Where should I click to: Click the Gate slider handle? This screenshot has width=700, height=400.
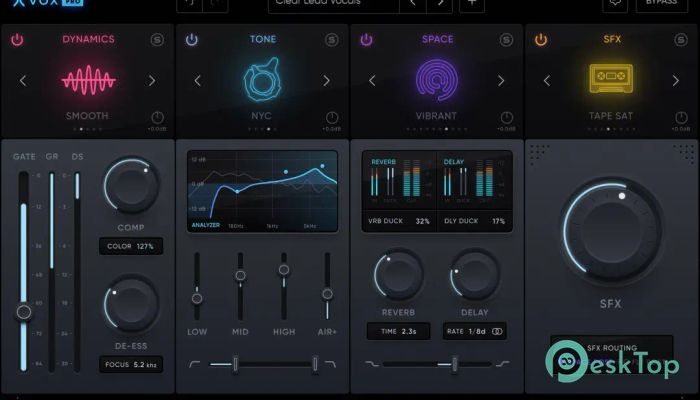pyautogui.click(x=23, y=312)
